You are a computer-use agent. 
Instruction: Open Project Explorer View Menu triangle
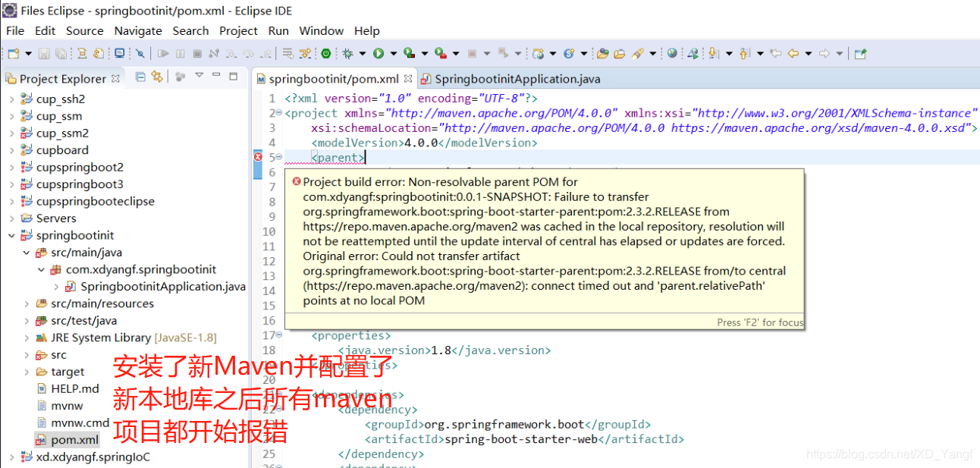199,75
